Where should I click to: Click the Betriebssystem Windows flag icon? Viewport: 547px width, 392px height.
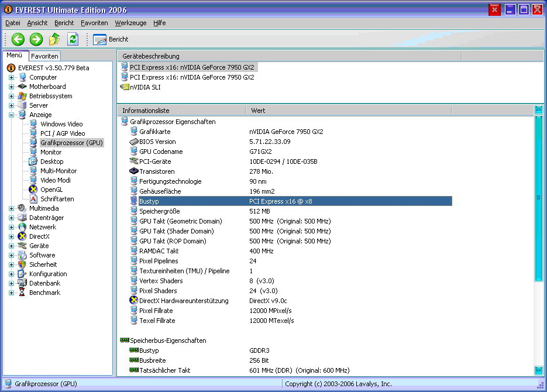pyautogui.click(x=22, y=96)
